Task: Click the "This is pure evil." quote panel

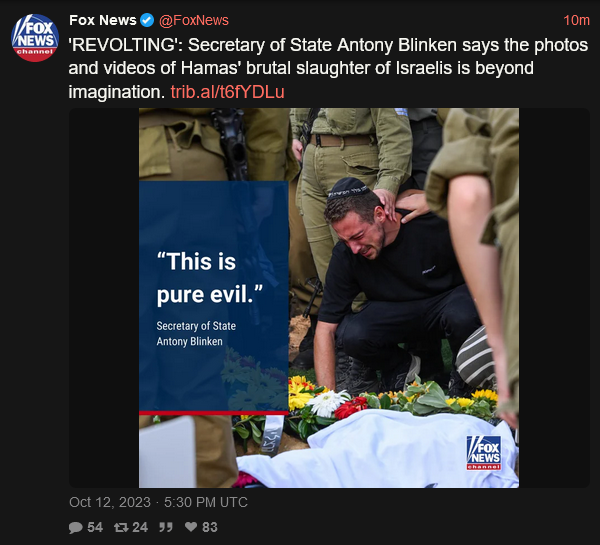Action: pyautogui.click(x=214, y=298)
